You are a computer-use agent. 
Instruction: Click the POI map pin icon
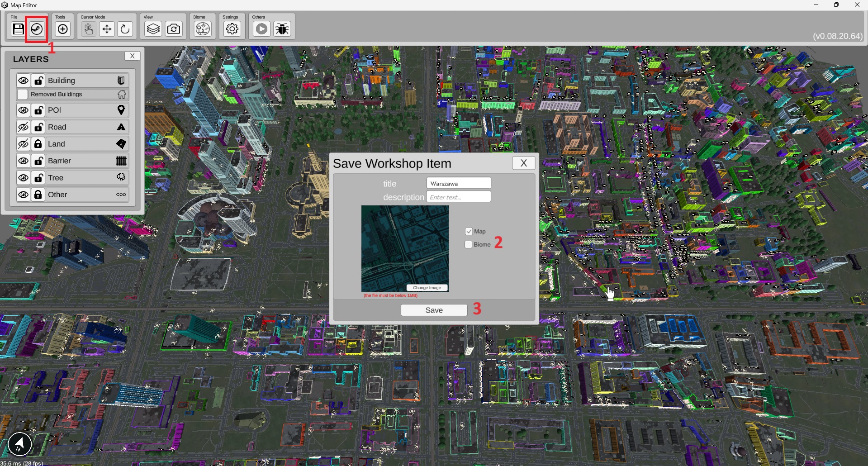click(x=121, y=110)
